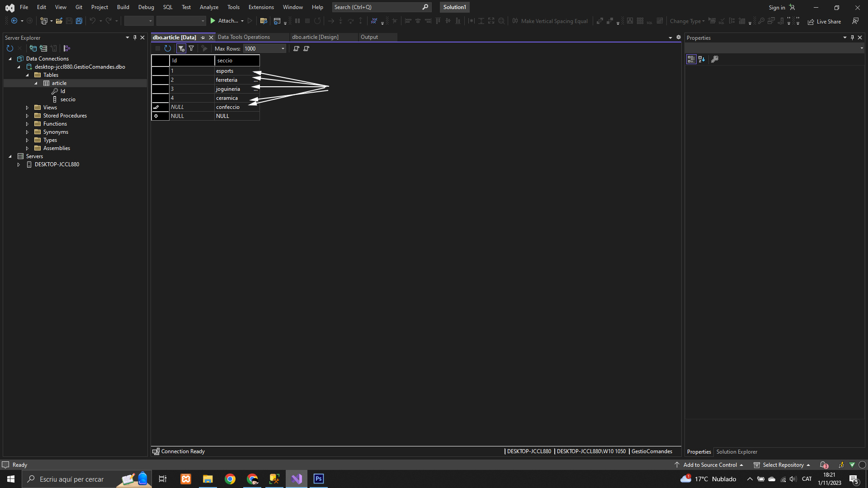
Task: Toggle Categorized view in Properties panel
Action: [691, 59]
